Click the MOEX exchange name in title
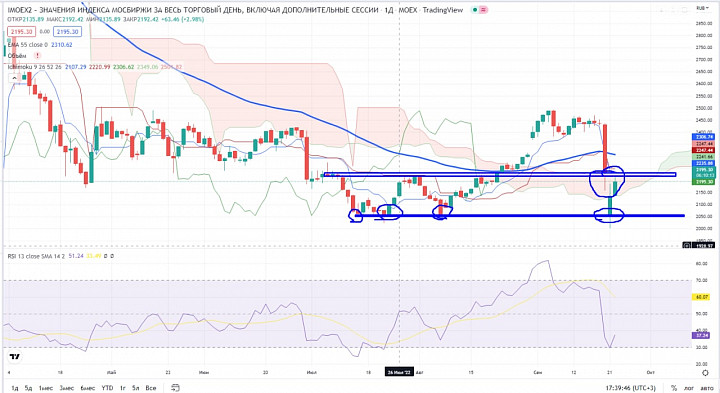 (x=408, y=10)
